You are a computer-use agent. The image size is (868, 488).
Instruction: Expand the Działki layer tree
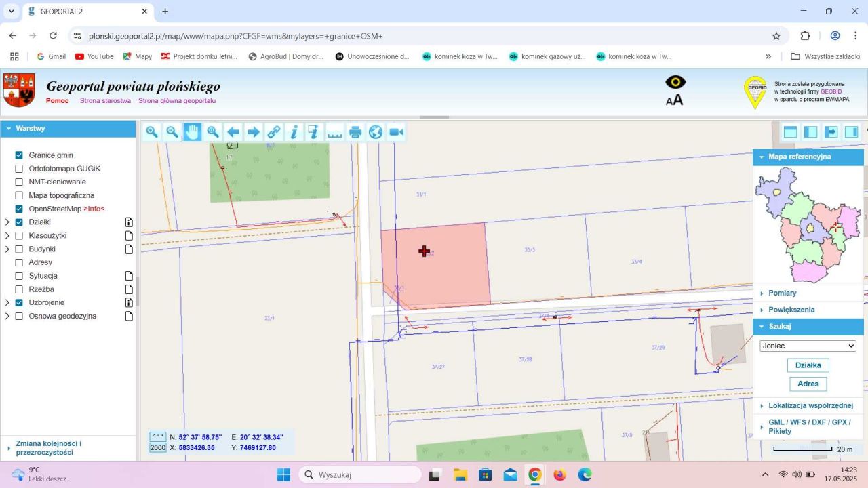coord(7,222)
